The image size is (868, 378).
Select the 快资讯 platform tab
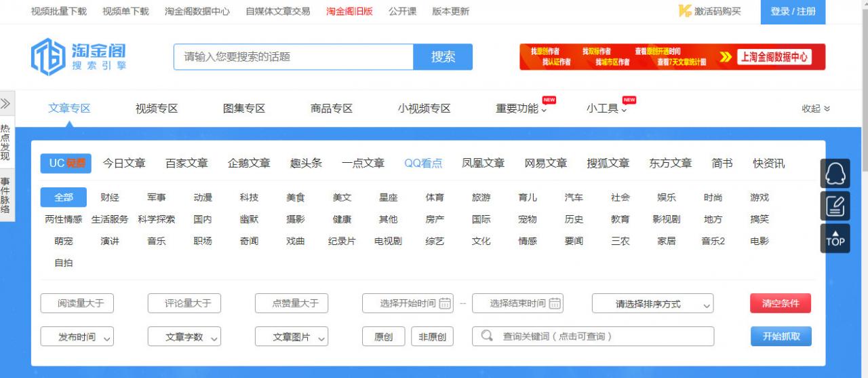769,164
